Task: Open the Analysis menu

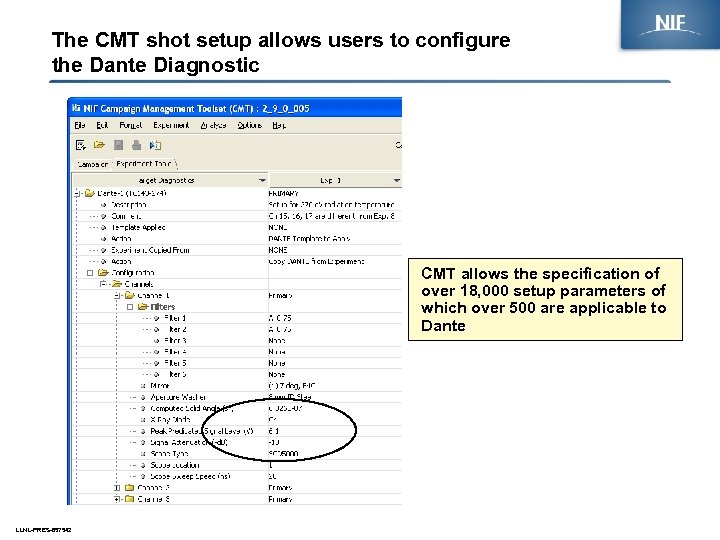Action: pos(214,125)
